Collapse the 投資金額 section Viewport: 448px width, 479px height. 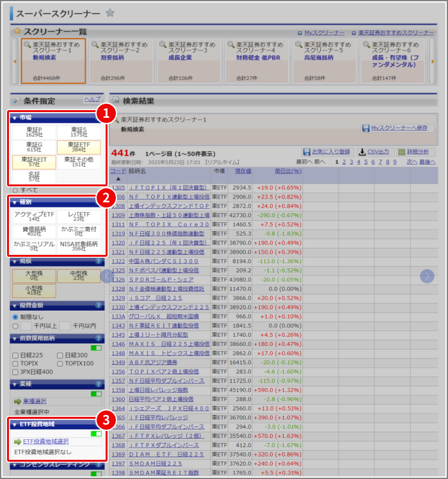[x=15, y=305]
